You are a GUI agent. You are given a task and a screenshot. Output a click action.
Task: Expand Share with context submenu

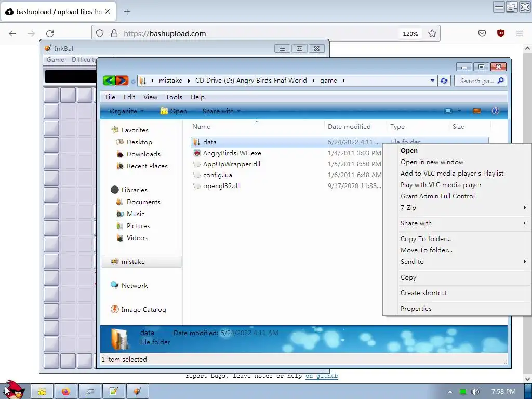(457, 223)
